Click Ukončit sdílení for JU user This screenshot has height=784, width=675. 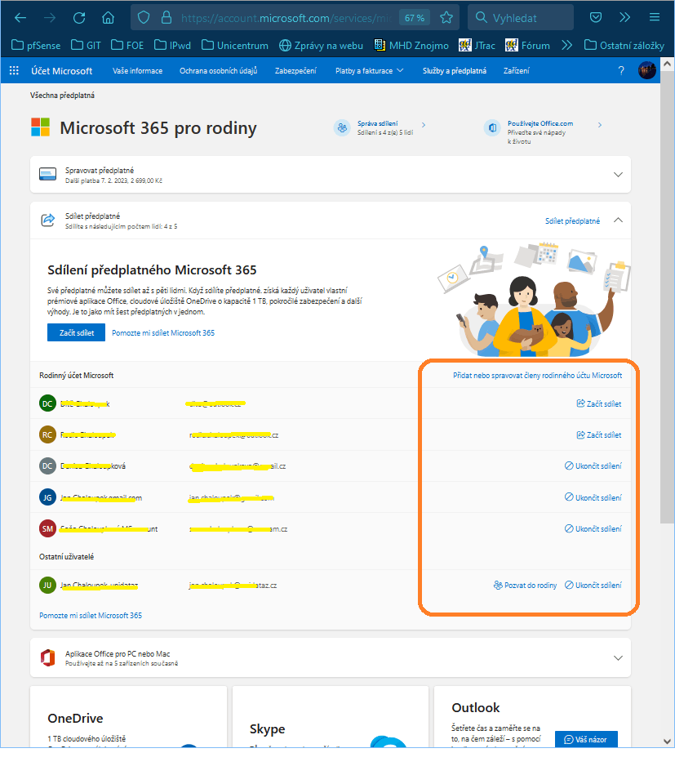(593, 585)
